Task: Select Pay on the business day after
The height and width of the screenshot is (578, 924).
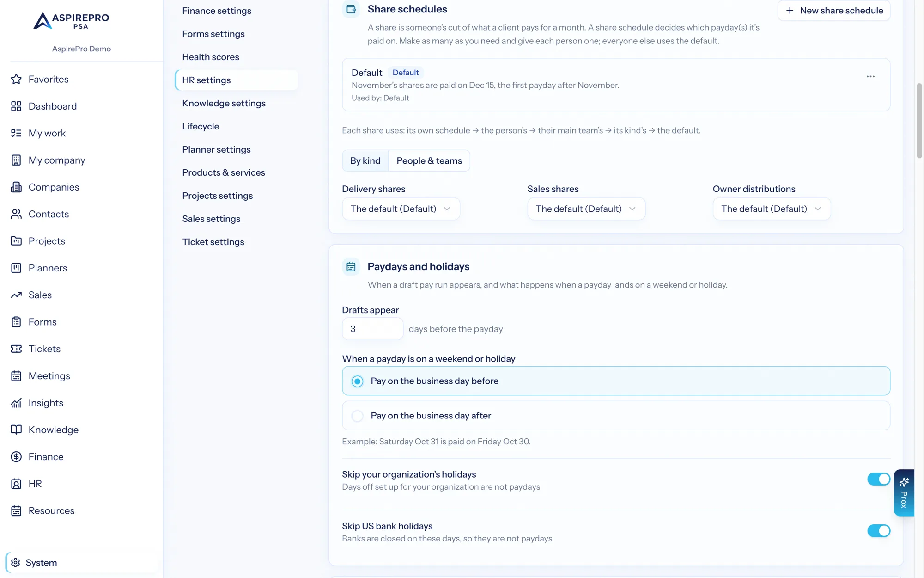Action: point(616,416)
